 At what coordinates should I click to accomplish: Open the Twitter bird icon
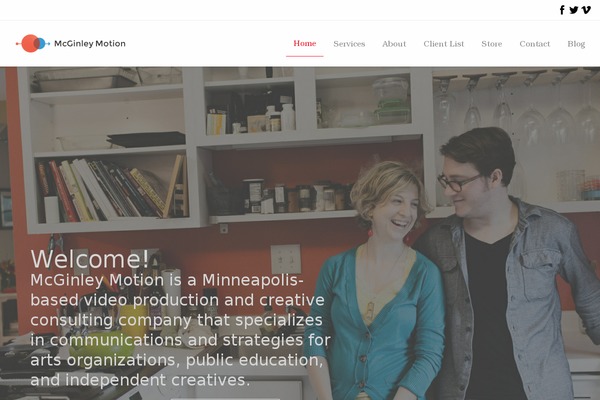click(x=574, y=10)
